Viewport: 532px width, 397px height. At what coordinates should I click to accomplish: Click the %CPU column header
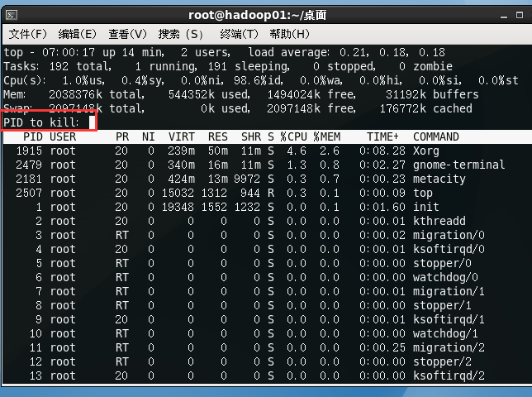pos(293,136)
